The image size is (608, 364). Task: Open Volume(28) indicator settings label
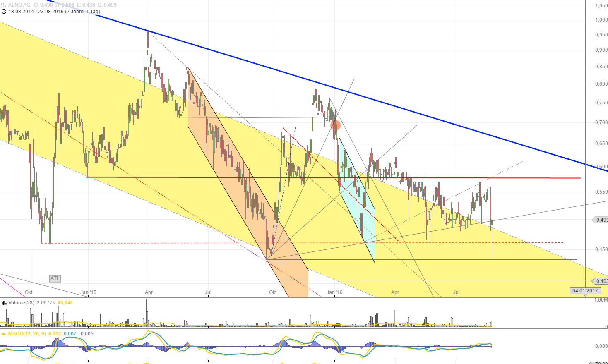(22, 303)
